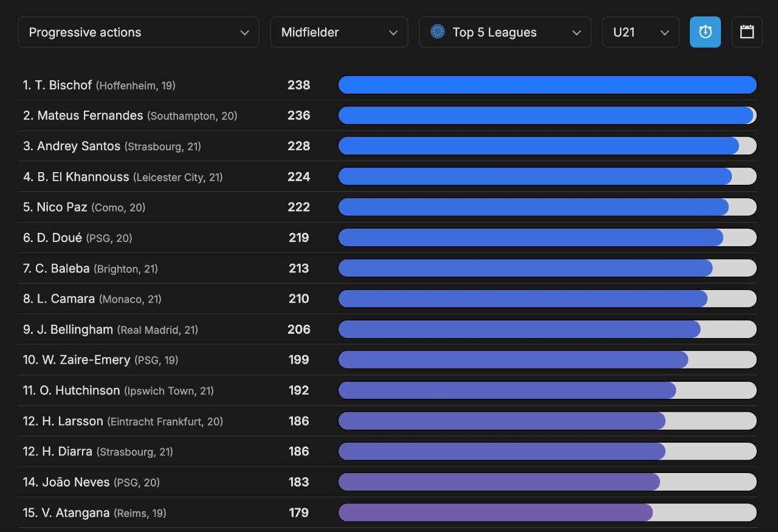Toggle the blue stopwatch icon button

point(705,32)
